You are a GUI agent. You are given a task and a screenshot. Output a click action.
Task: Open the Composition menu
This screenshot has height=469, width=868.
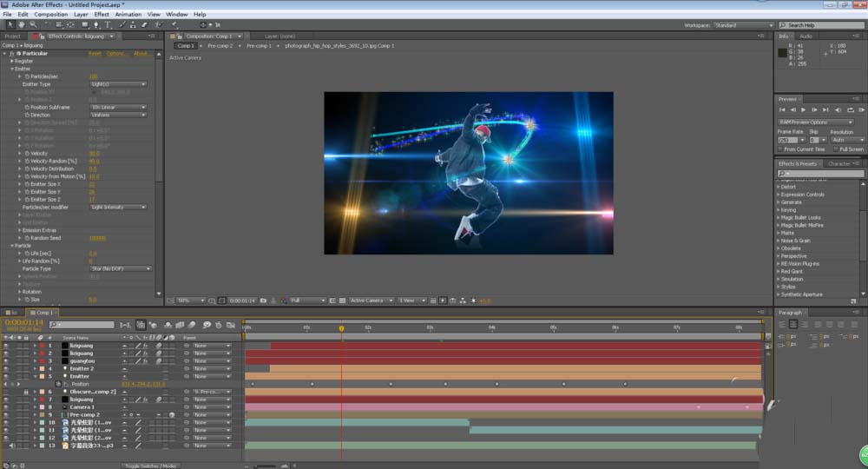[51, 15]
